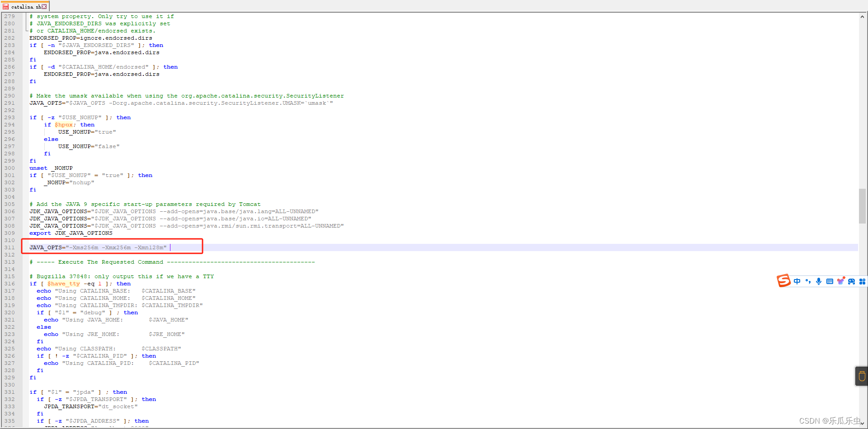Close the catalina.sh tab
Image resolution: width=868 pixels, height=429 pixels.
pos(44,7)
